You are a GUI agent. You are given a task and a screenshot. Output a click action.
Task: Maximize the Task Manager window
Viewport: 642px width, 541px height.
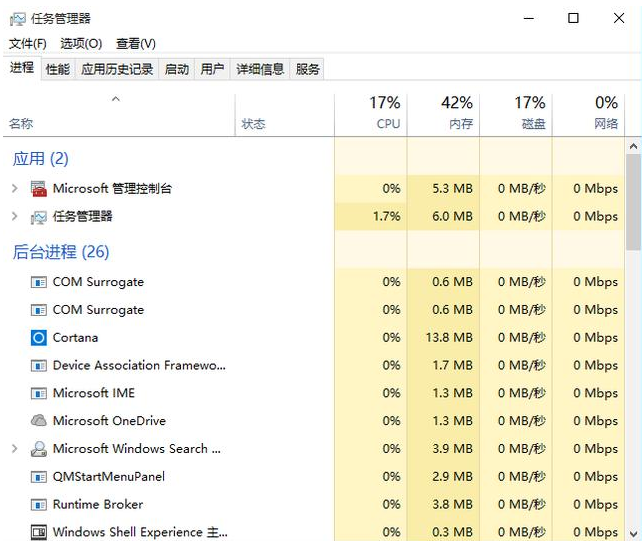point(573,18)
